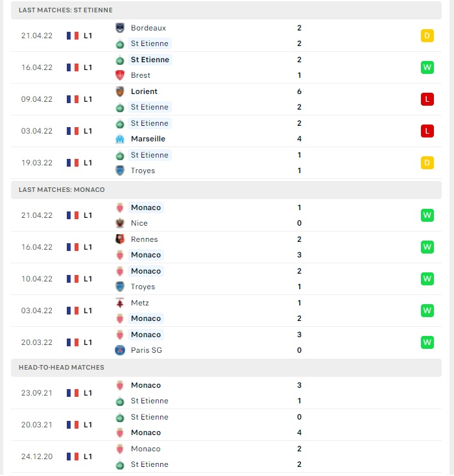
Task: Click the yellow D badge for Bordeaux match
Action: point(427,36)
